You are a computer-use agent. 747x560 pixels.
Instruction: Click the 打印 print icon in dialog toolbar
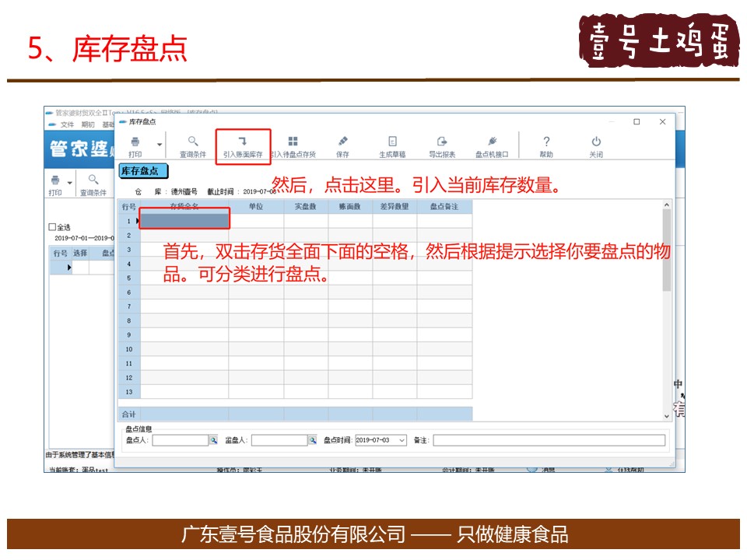(x=135, y=142)
